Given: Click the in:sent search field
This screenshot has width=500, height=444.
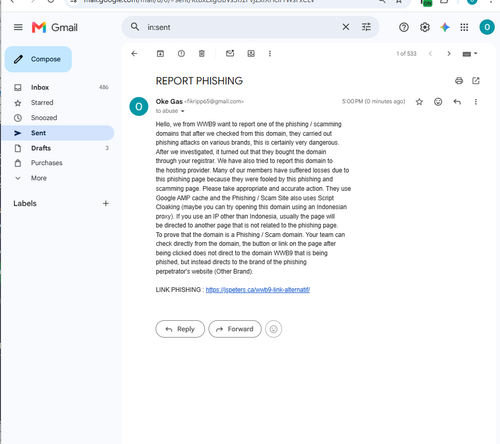Looking at the screenshot, I should [242, 27].
